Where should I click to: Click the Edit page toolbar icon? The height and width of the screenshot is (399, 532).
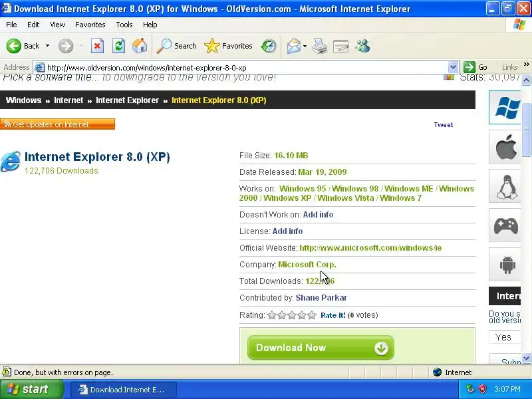click(341, 46)
